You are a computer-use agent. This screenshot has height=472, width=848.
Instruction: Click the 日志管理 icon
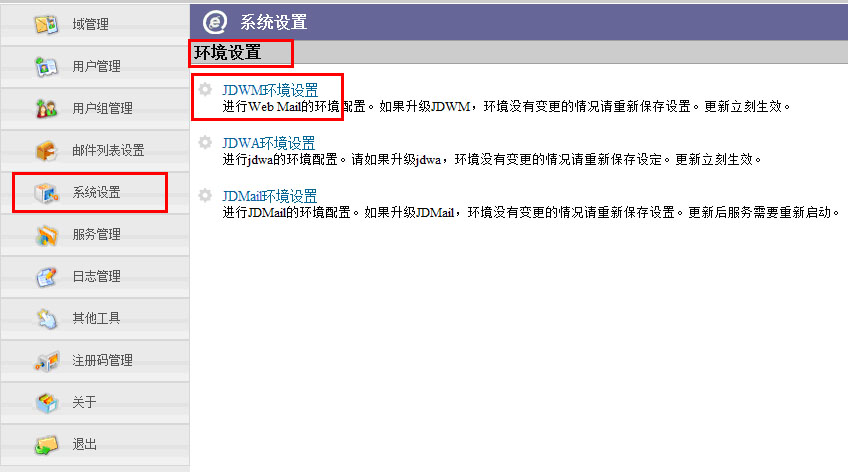click(x=46, y=276)
